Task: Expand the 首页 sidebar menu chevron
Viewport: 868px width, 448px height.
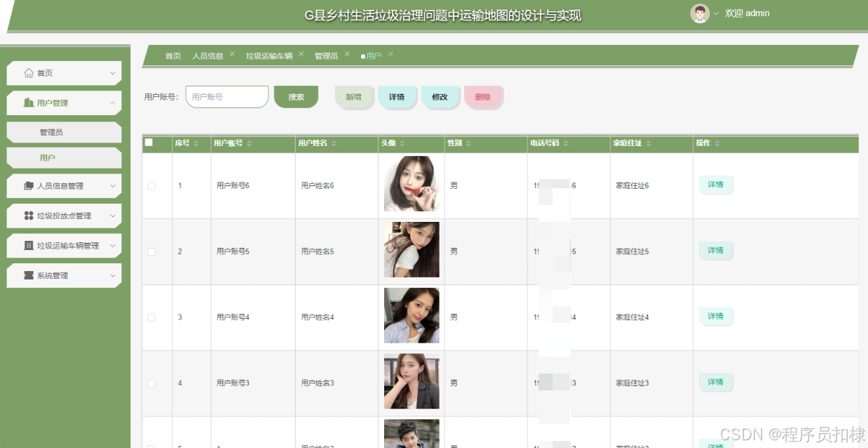Action: coord(112,73)
